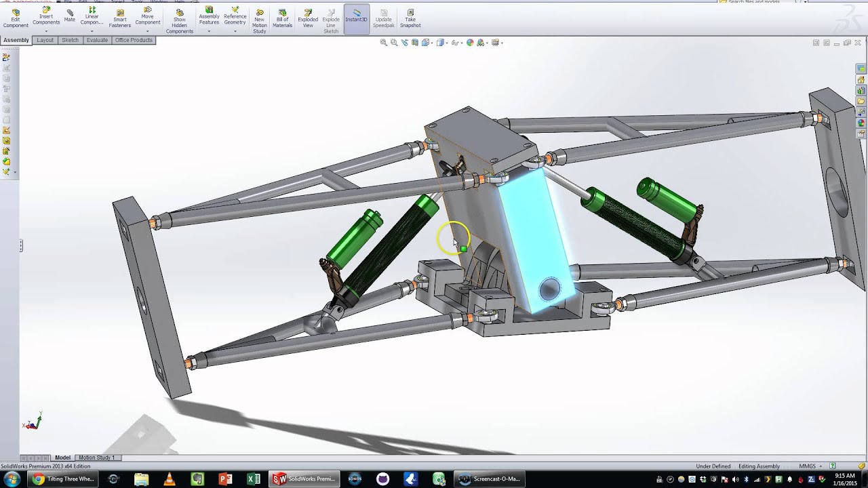The height and width of the screenshot is (488, 868).
Task: Switch to the Assembly tab
Action: [x=16, y=40]
